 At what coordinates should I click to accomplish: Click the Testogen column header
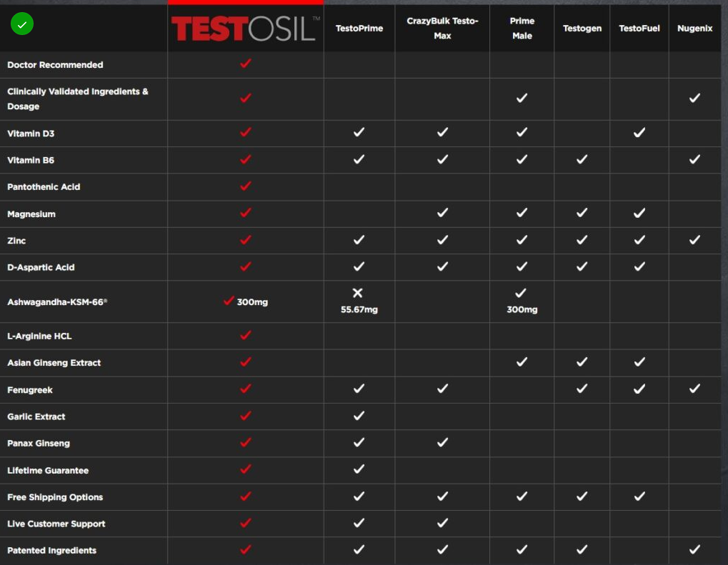[582, 29]
